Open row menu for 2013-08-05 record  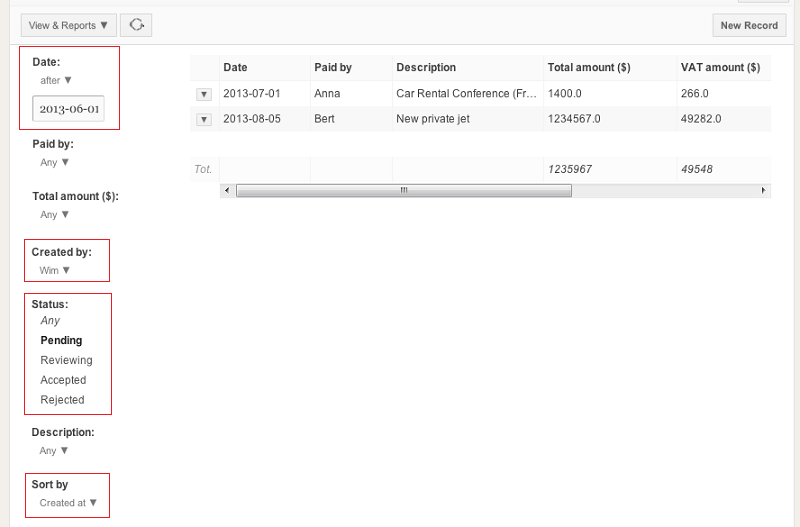[x=204, y=119]
